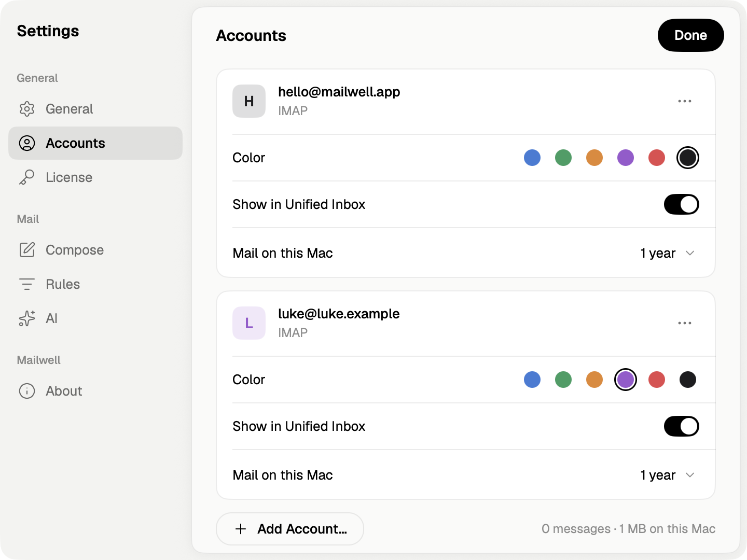Show the AI settings tab
Viewport: 747px width, 560px height.
95,318
